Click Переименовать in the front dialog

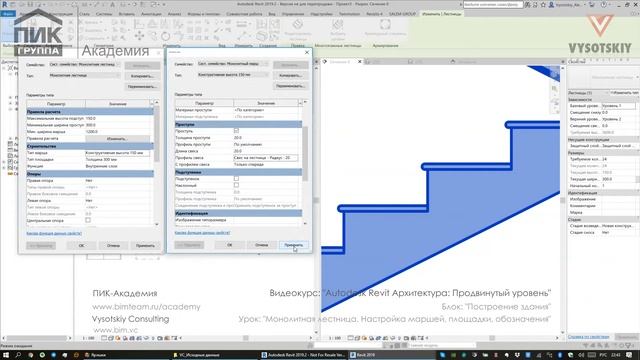pos(290,86)
